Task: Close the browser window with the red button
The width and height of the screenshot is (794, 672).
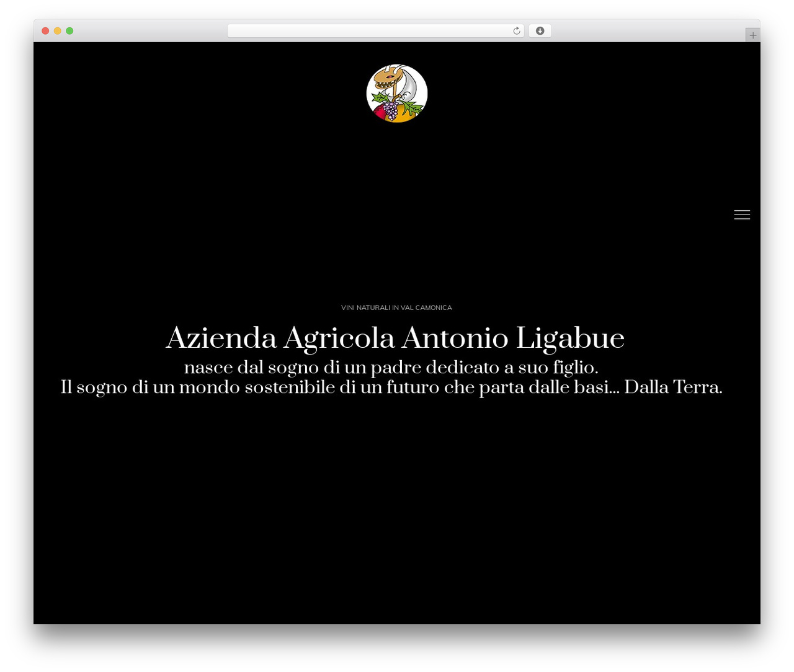Action: (45, 31)
